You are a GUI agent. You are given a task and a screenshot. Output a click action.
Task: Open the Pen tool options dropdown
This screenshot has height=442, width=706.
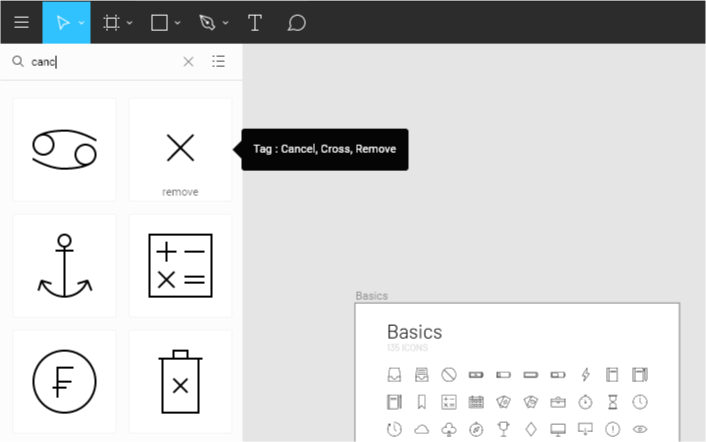(226, 23)
